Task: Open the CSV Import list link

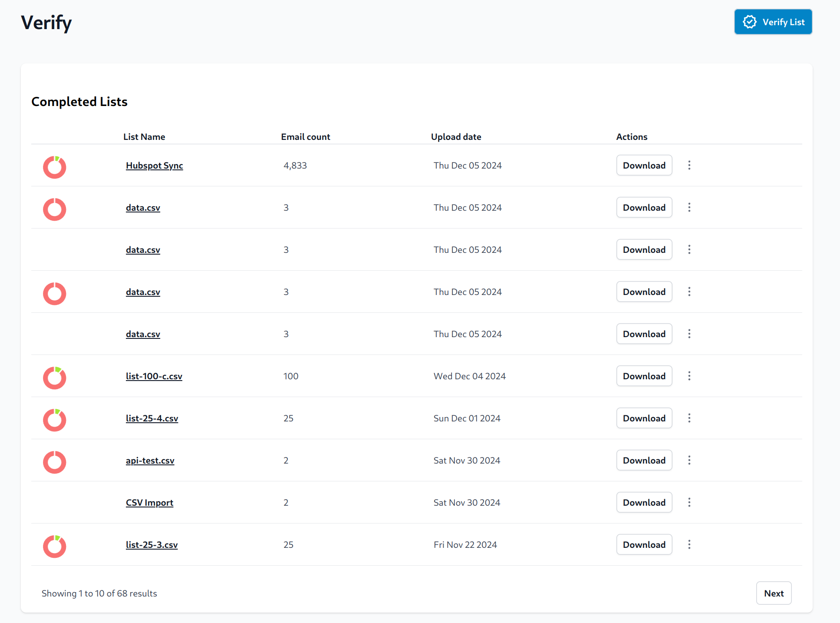Action: [x=149, y=503]
